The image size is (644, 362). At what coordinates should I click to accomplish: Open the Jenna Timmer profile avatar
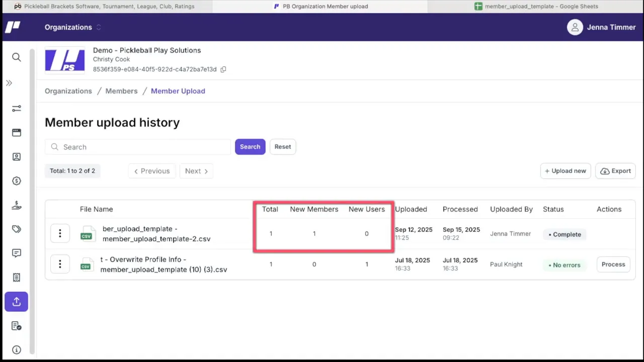pos(575,27)
